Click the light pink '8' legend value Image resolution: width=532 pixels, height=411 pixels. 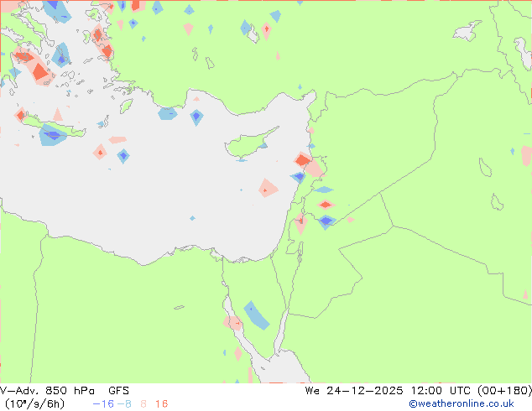coord(143,404)
